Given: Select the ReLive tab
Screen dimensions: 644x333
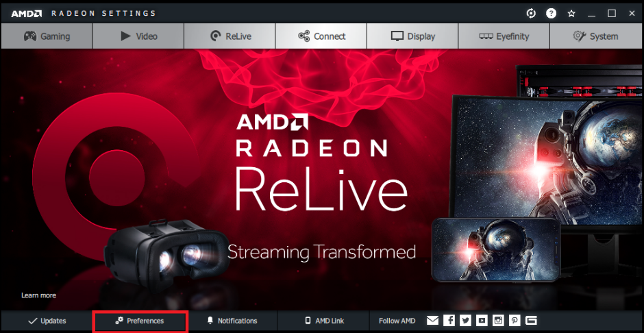Looking at the screenshot, I should (230, 36).
